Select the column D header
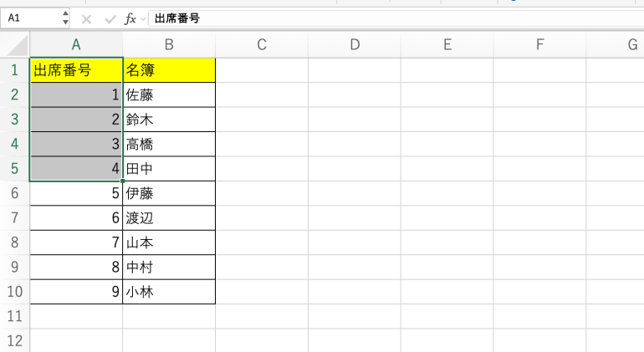The height and width of the screenshot is (352, 644). click(354, 45)
